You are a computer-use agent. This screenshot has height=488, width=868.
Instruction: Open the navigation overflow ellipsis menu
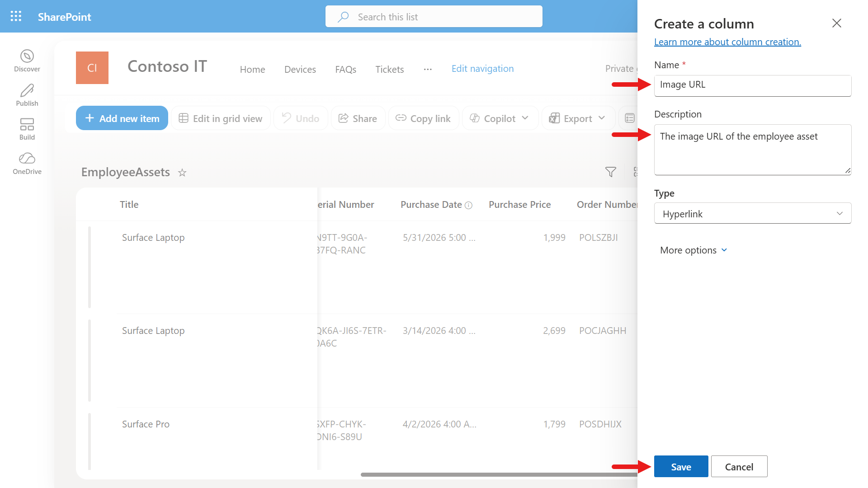[x=428, y=69]
